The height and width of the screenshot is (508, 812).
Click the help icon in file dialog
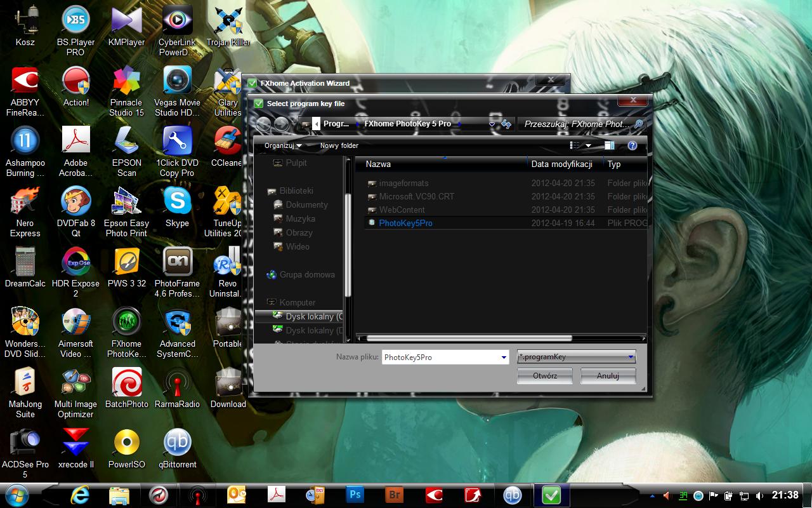632,145
